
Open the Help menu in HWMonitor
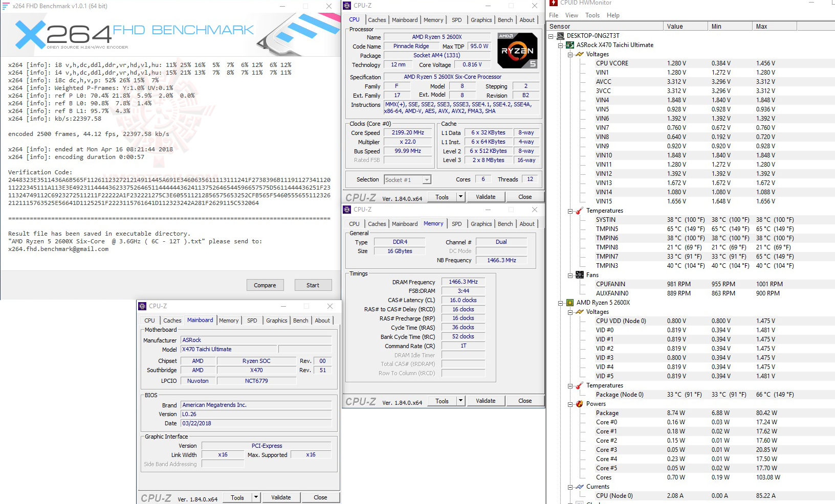pyautogui.click(x=613, y=15)
